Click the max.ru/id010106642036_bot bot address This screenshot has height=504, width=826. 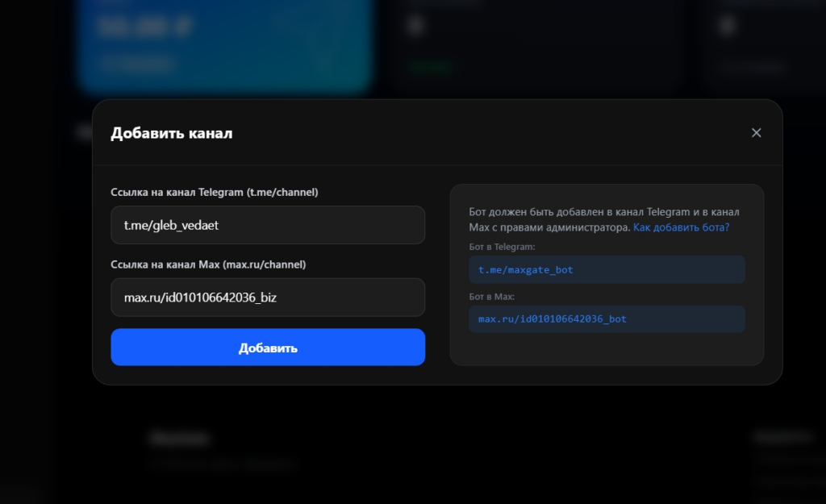click(552, 319)
